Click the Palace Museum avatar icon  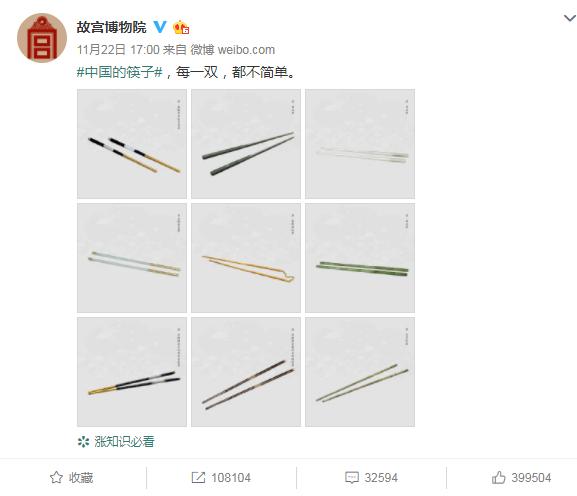(42, 38)
